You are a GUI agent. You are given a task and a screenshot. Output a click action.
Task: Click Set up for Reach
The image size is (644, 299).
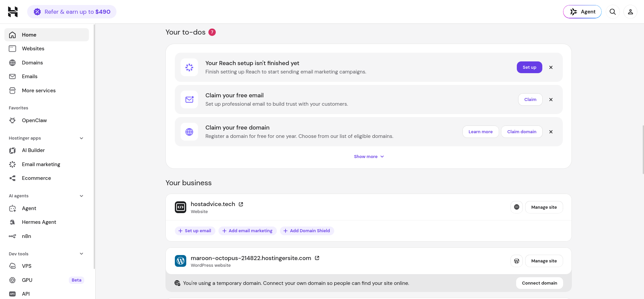click(529, 67)
